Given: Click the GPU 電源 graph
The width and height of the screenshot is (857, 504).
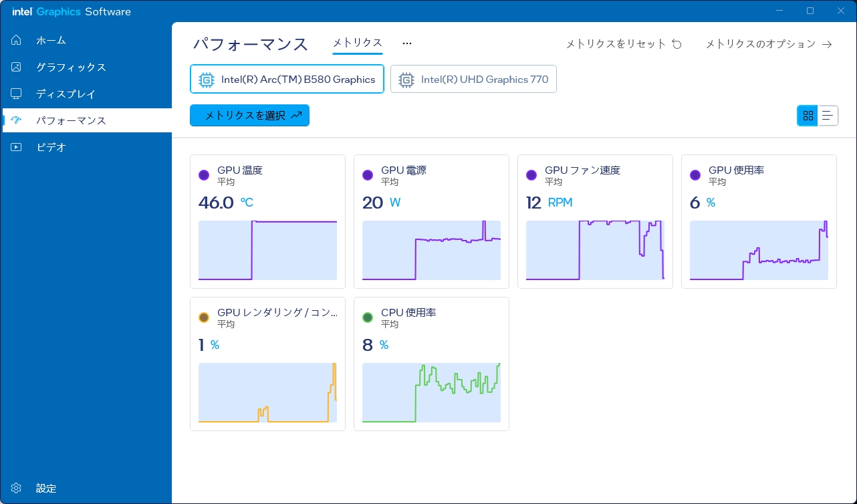Looking at the screenshot, I should click(431, 251).
